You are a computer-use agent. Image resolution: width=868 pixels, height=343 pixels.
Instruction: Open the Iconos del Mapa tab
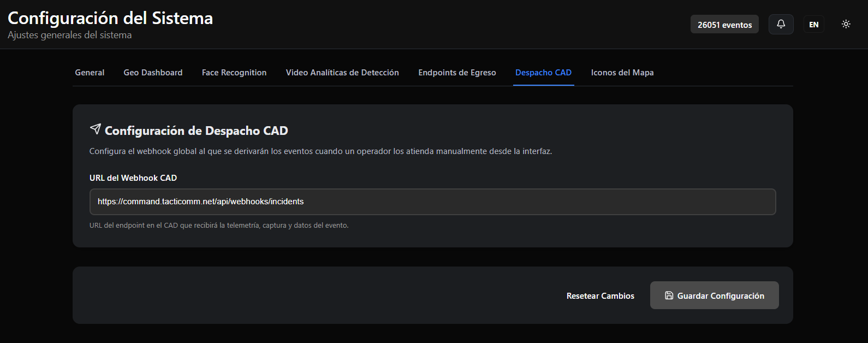pyautogui.click(x=622, y=73)
